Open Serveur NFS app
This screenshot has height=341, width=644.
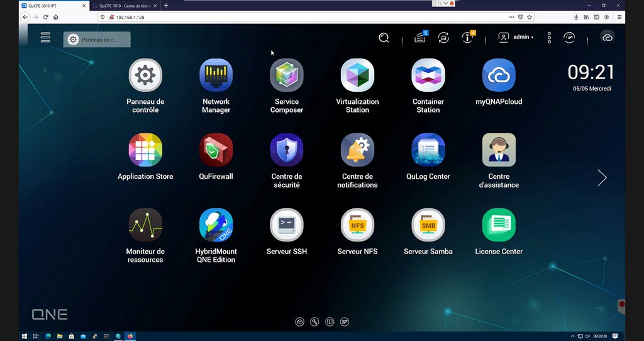(357, 225)
